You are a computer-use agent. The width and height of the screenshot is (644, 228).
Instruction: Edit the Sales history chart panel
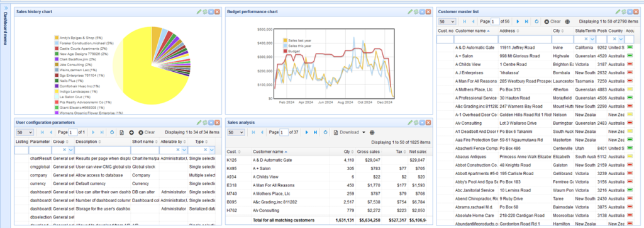coord(199,12)
